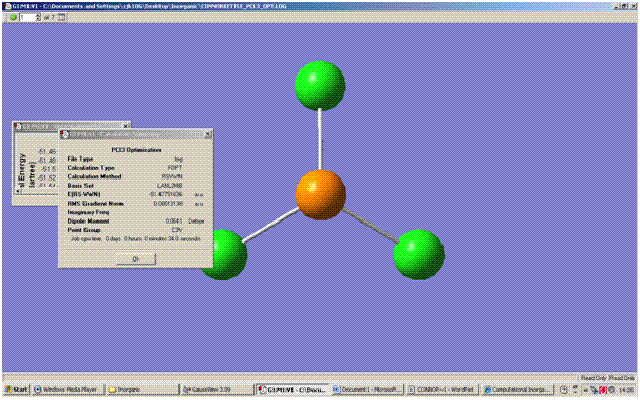Open the Windows Start menu
Image resolution: width=640 pixels, height=400 pixels.
[x=16, y=389]
